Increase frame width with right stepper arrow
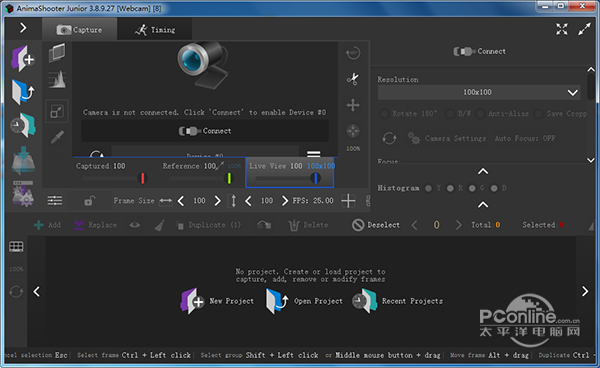Image resolution: width=600 pixels, height=368 pixels. [217, 200]
